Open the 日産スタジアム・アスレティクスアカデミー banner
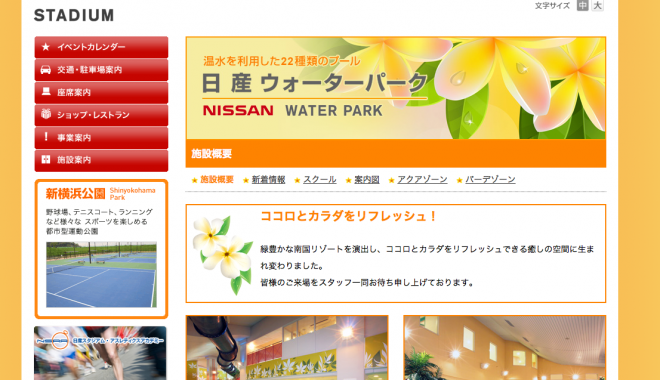660x380 pixels. [x=100, y=353]
